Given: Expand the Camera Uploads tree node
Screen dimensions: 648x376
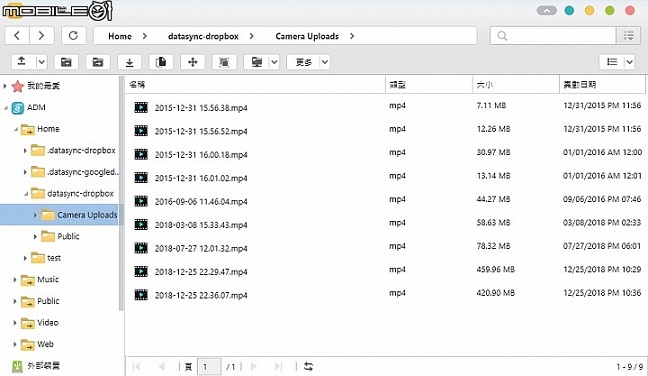Looking at the screenshot, I should 35,215.
